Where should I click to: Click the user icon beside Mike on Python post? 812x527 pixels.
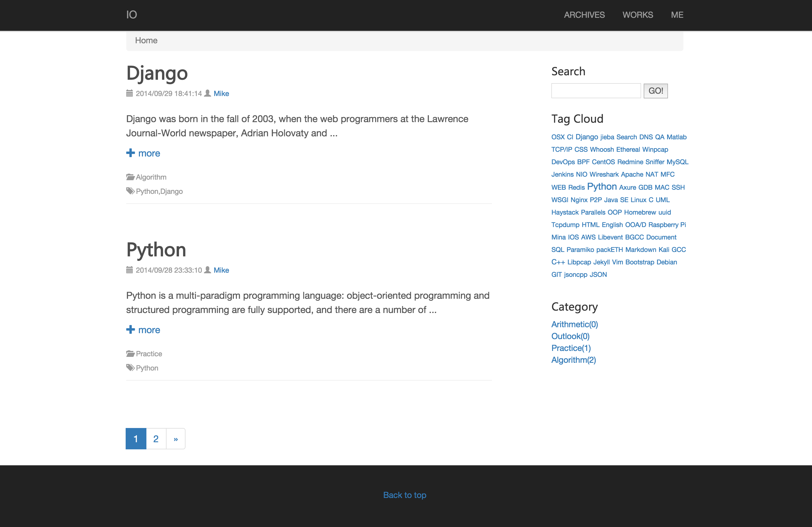pyautogui.click(x=207, y=270)
